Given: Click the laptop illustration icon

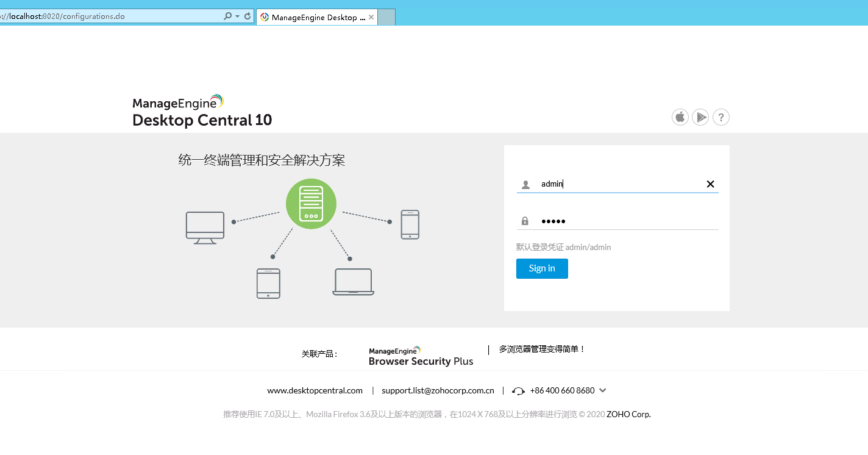Looking at the screenshot, I should click(x=353, y=282).
